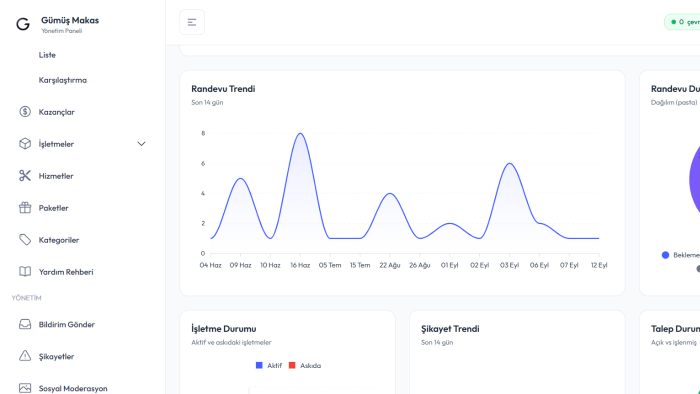Toggle sidebar with hamburger menu button
700x394 pixels.
(x=192, y=22)
